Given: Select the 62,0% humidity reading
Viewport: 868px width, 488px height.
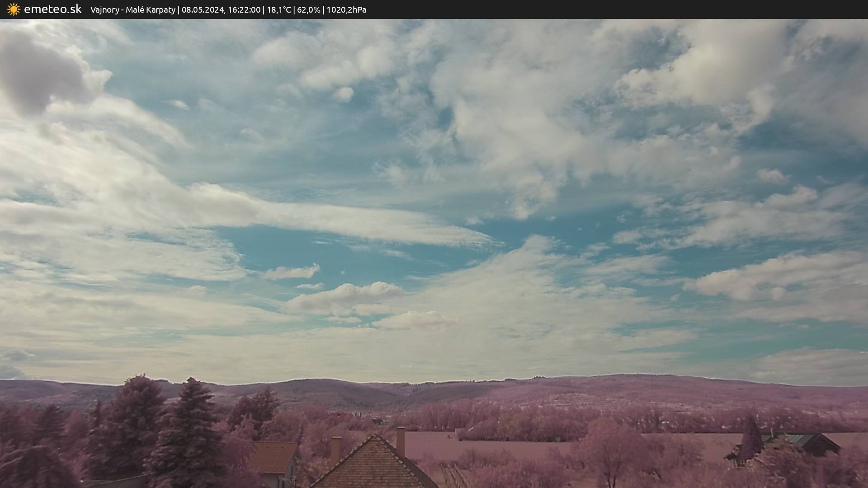Looking at the screenshot, I should click(x=308, y=10).
